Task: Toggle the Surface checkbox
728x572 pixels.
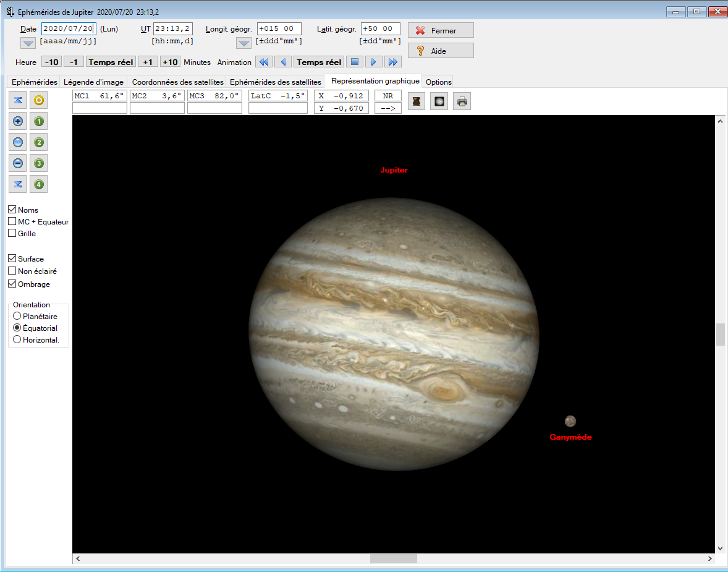Action: (12, 258)
